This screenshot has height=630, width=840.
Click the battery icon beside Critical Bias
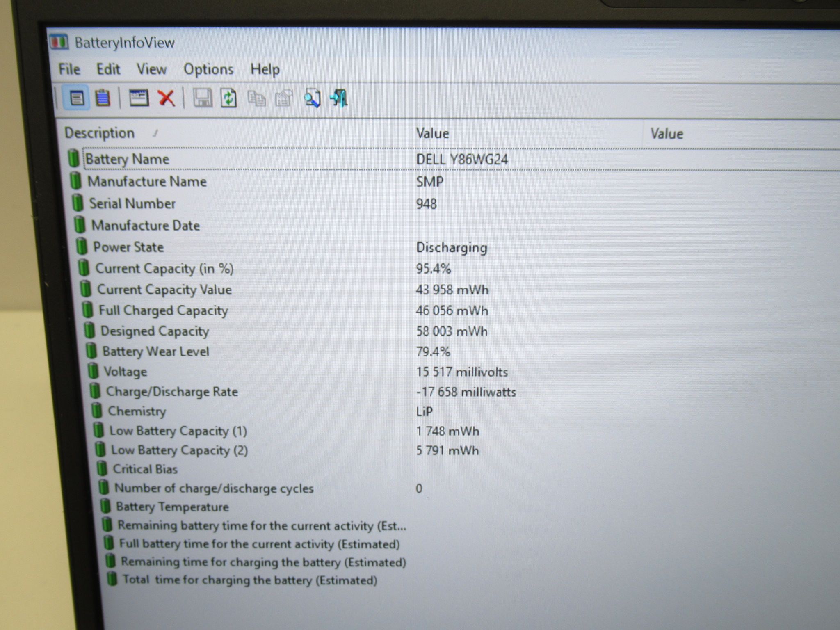point(102,469)
